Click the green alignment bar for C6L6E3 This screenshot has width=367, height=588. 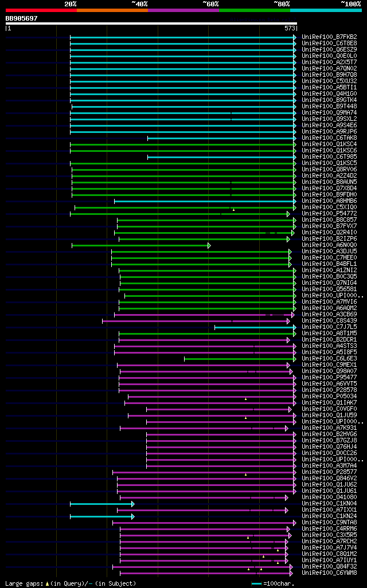pos(240,359)
